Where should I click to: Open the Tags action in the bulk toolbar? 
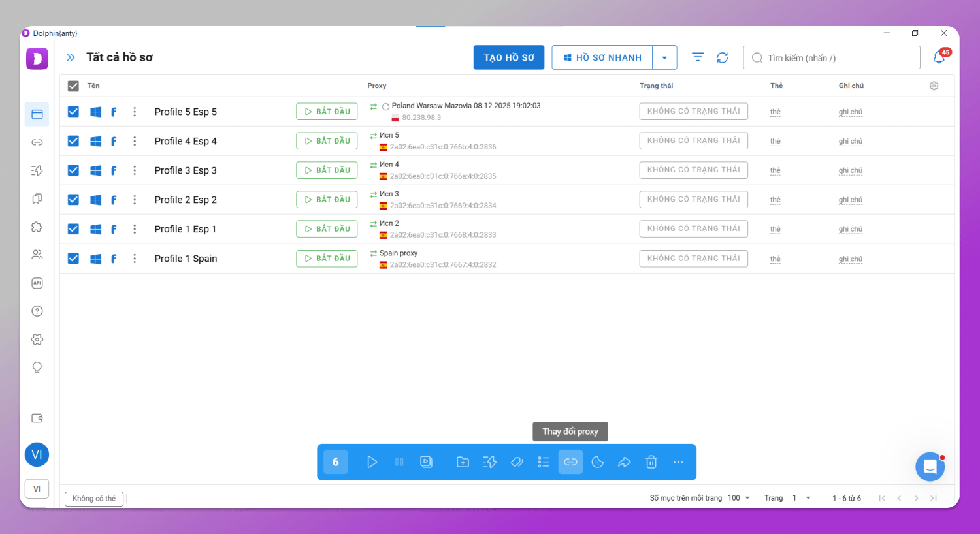(516, 462)
